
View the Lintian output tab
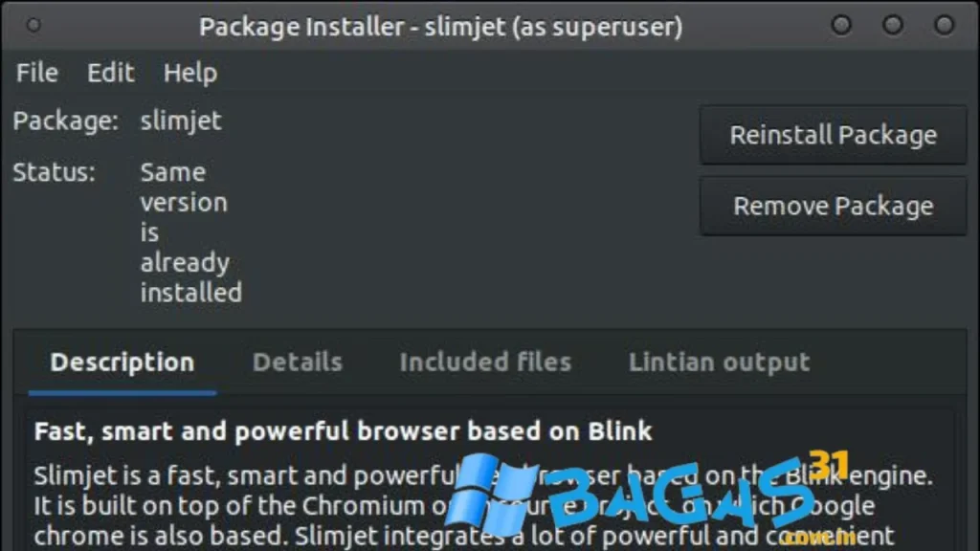pyautogui.click(x=720, y=363)
